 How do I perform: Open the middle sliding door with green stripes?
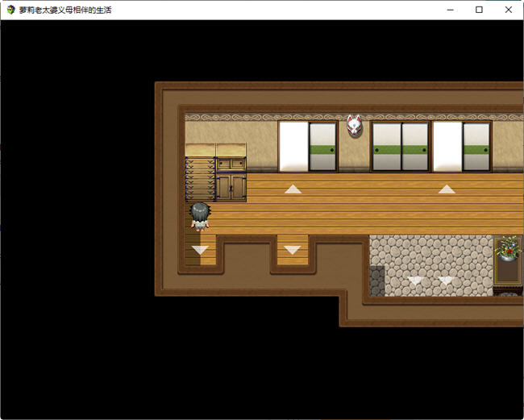pos(400,146)
